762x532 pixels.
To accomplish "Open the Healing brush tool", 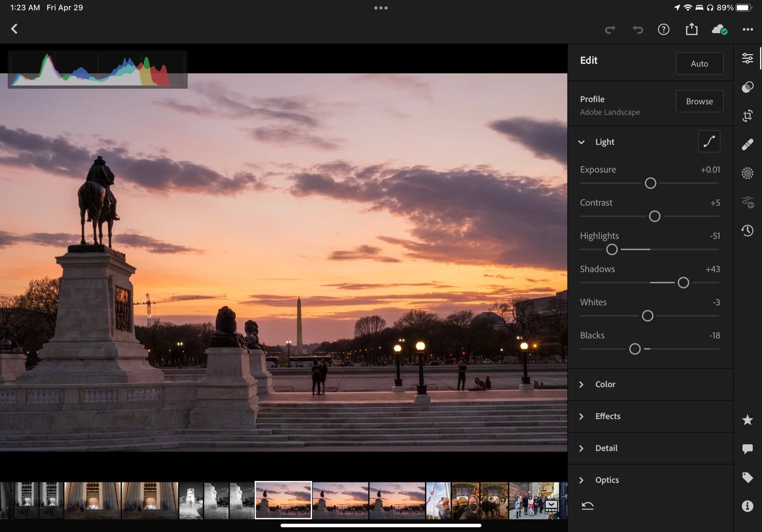I will [748, 144].
